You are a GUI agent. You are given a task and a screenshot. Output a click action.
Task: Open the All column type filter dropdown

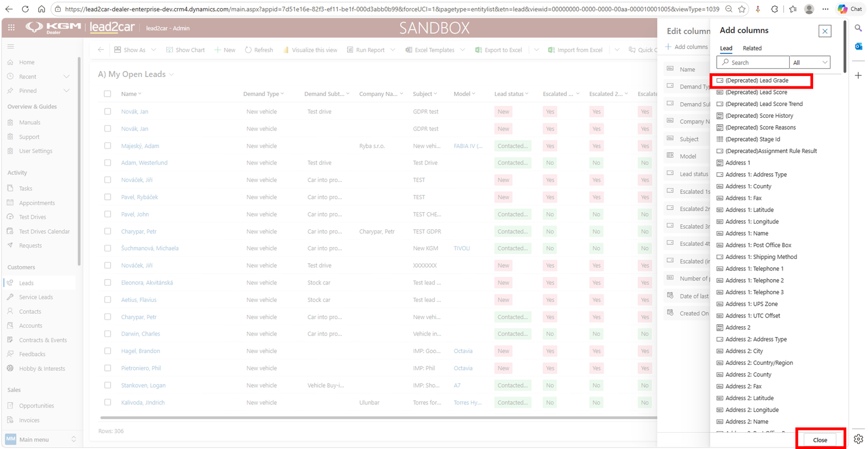(x=810, y=62)
